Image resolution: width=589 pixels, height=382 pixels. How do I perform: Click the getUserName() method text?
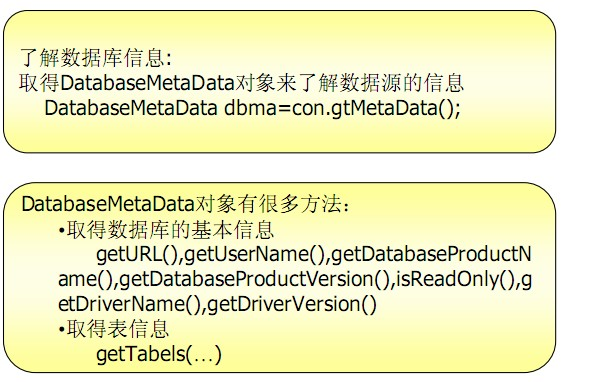pyautogui.click(x=257, y=254)
